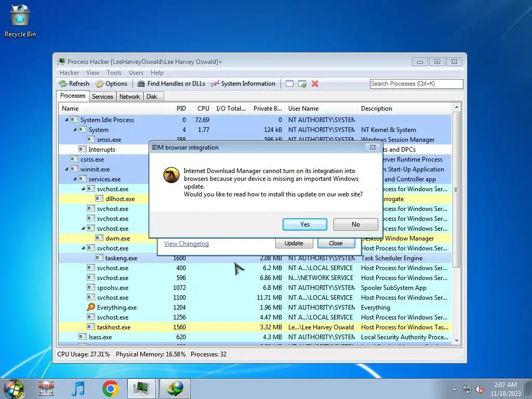This screenshot has width=532, height=399.
Task: Click the taskbar clock showing 2:07 AM
Action: [506, 389]
